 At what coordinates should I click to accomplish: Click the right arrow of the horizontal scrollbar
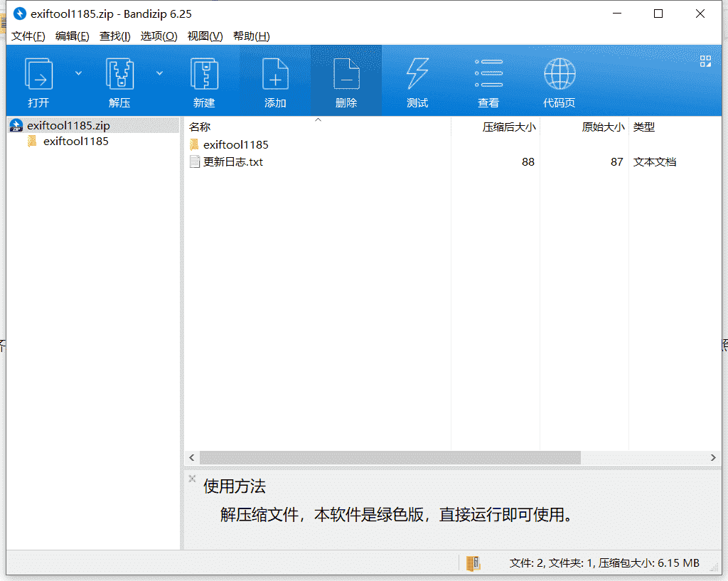pos(713,458)
